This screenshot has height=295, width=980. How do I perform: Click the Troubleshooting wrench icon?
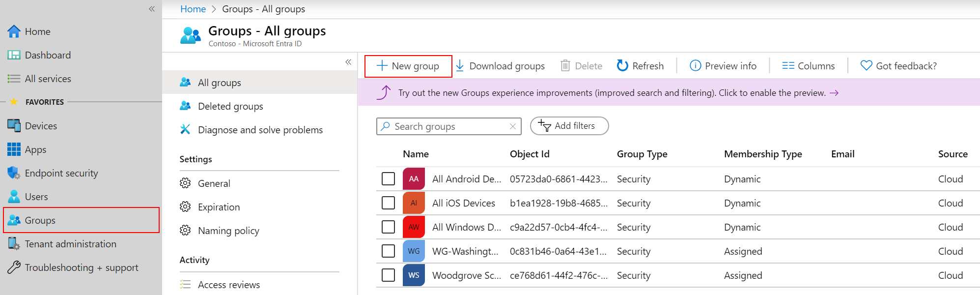coord(14,267)
